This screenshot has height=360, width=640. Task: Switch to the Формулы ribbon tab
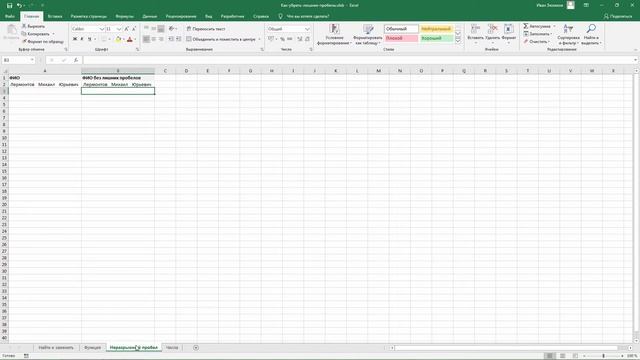click(124, 16)
